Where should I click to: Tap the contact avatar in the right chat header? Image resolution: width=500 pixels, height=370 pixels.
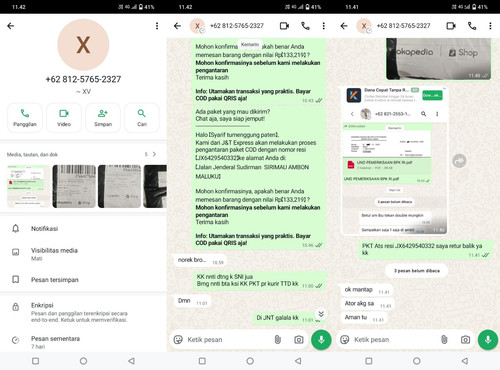tap(364, 26)
